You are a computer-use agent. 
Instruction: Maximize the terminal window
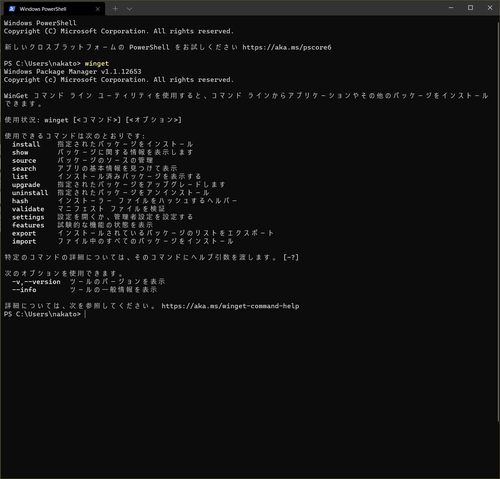pyautogui.click(x=470, y=7)
